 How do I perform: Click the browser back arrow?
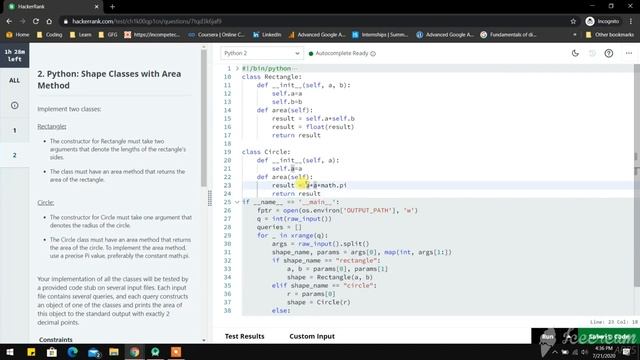(9, 21)
